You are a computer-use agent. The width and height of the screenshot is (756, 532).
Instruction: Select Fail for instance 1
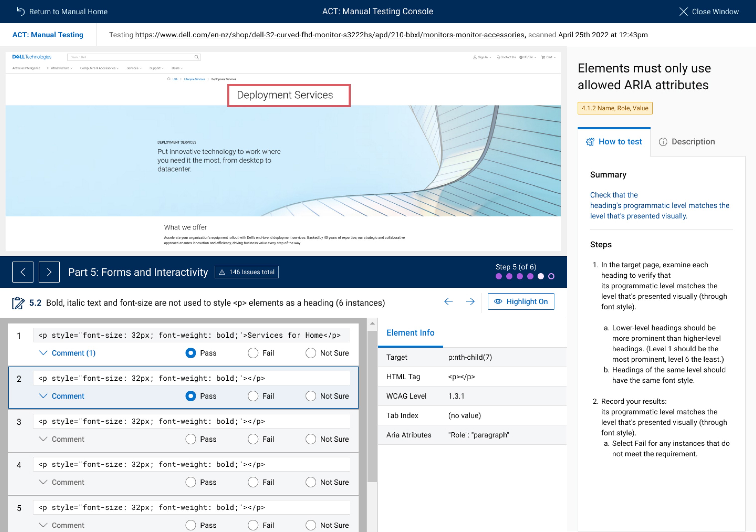click(253, 353)
